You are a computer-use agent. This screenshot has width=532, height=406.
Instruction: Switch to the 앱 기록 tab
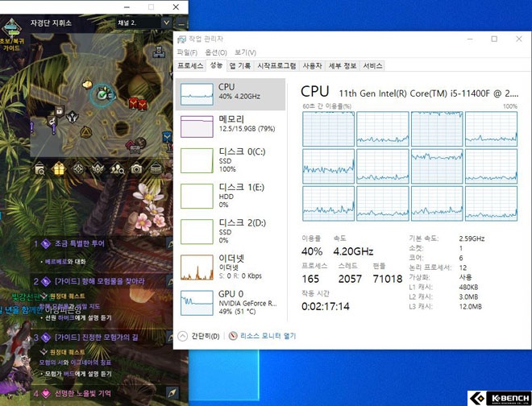click(x=240, y=66)
